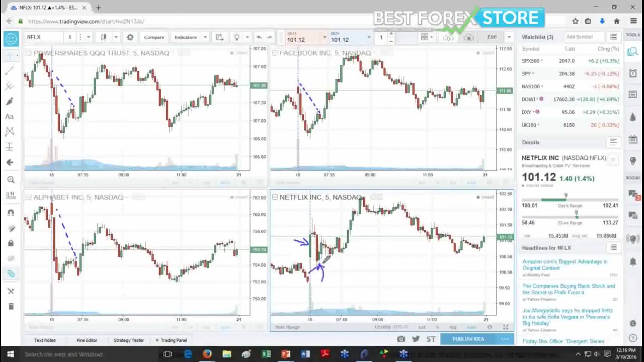This screenshot has height=362, width=644.
Task: Select DOWI row in watchlist
Action: point(570,100)
